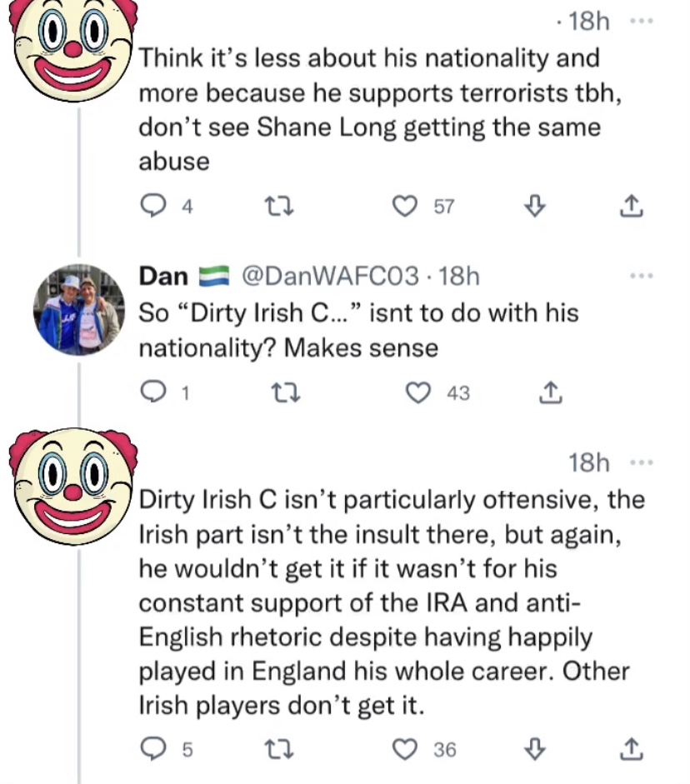The width and height of the screenshot is (690, 784).
Task: Downvote the tweet about supporting terrorists
Action: tap(537, 207)
